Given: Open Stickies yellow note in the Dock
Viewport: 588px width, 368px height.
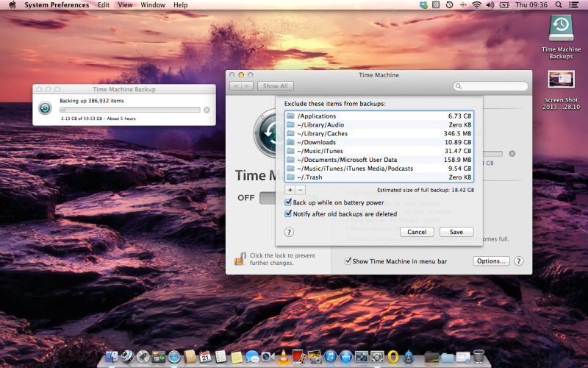Looking at the screenshot, I should pos(236,357).
